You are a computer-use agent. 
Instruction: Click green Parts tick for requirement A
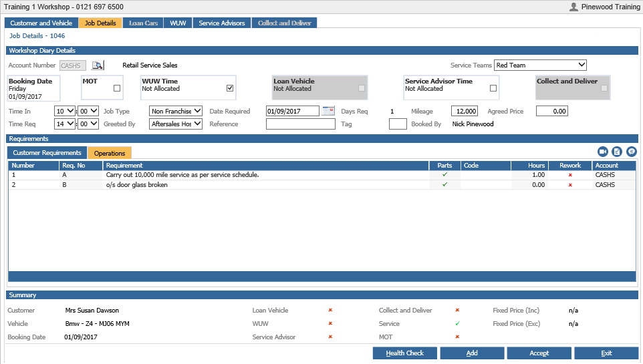click(445, 174)
